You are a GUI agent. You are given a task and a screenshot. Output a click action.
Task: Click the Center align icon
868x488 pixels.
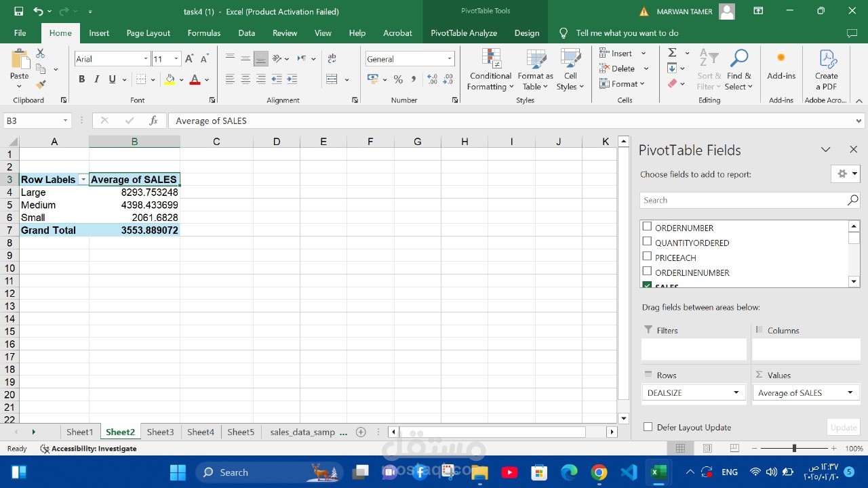[245, 79]
